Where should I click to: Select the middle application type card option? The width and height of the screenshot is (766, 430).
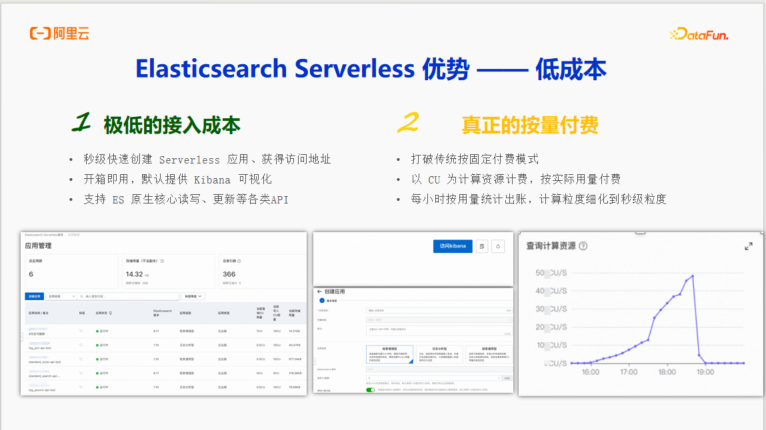[x=439, y=354]
